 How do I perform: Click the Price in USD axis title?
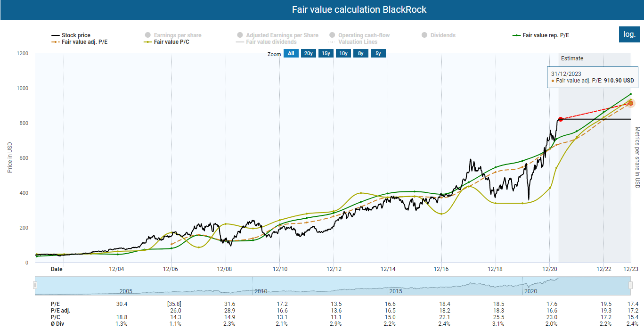click(10, 158)
